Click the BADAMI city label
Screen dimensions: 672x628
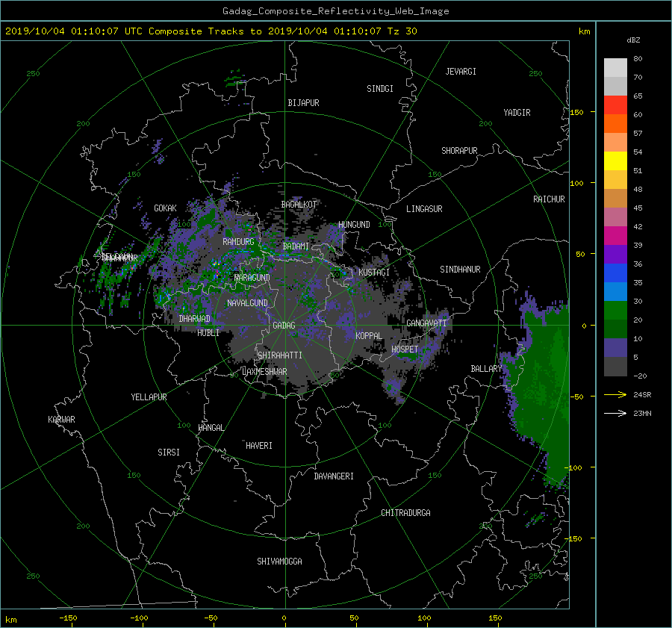(296, 246)
